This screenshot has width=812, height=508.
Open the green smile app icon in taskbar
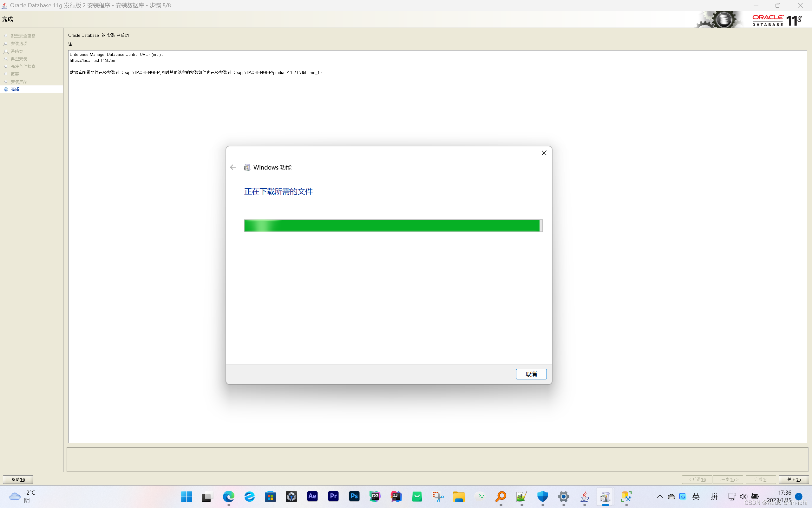417,496
